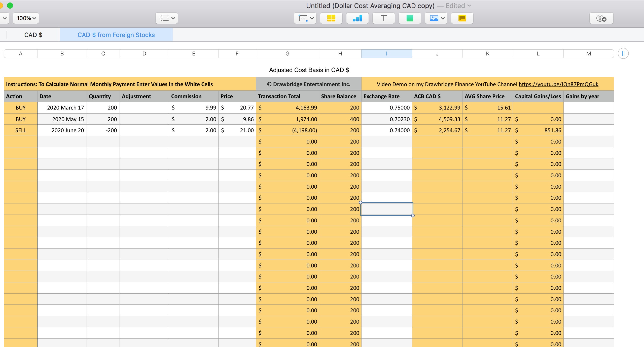The image size is (644, 347).
Task: Insert a shape
Action: 409,18
